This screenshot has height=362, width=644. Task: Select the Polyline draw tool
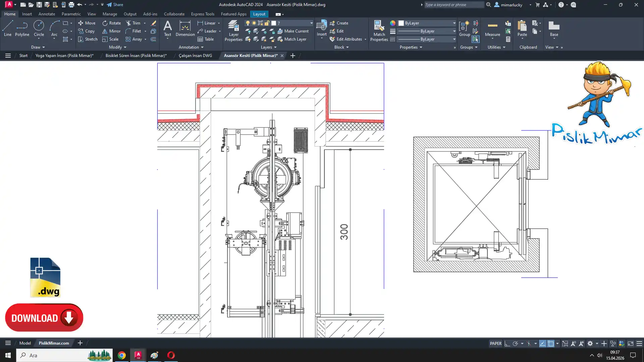tap(22, 28)
